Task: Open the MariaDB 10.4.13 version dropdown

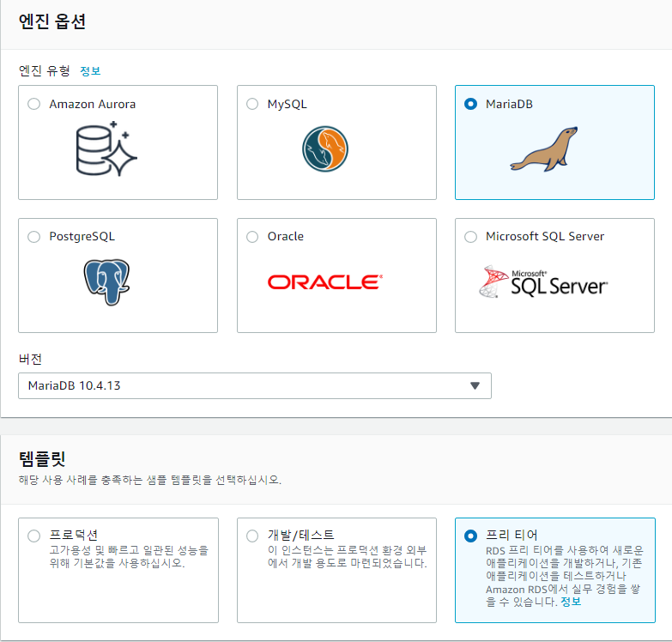Action: click(x=255, y=385)
